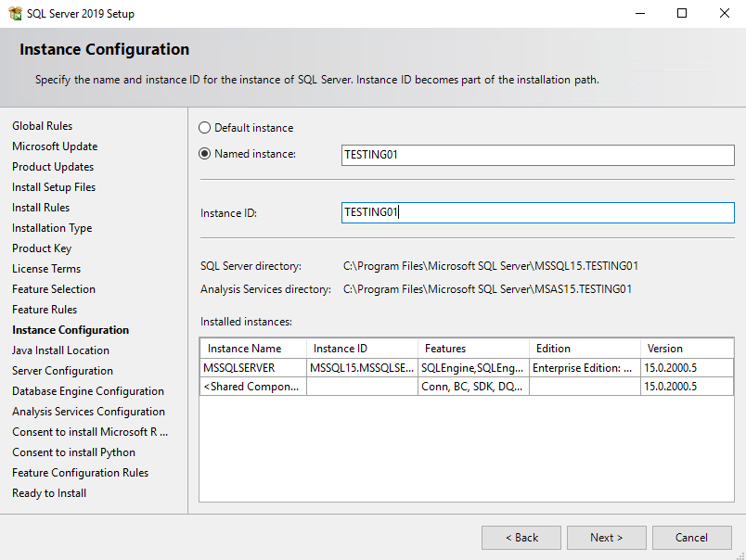This screenshot has width=746, height=560.
Task: Click the Conn, BC, SDK features cell
Action: [473, 387]
